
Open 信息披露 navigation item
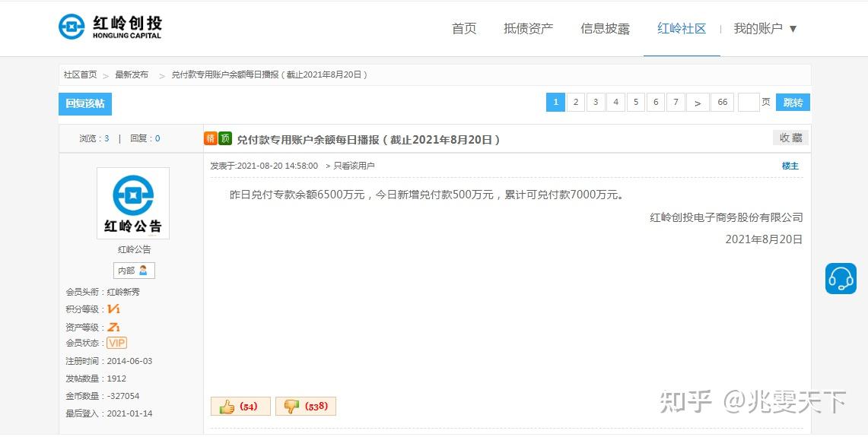(x=605, y=29)
